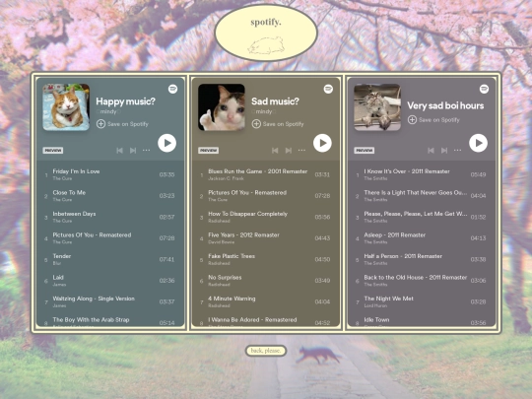Viewport: 532px width, 399px height.
Task: Click the mindy author under Happy music?
Action: [108, 111]
